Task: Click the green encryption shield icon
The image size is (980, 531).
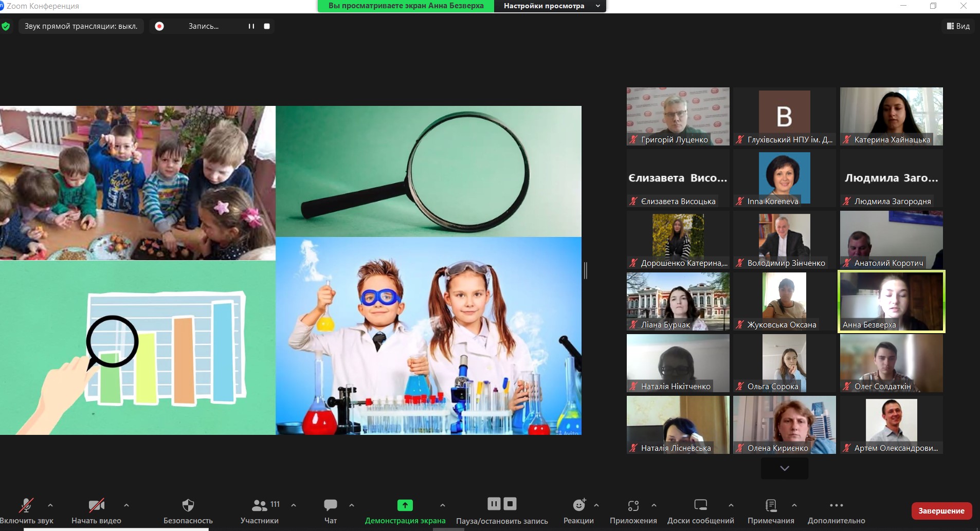Action: pos(6,26)
